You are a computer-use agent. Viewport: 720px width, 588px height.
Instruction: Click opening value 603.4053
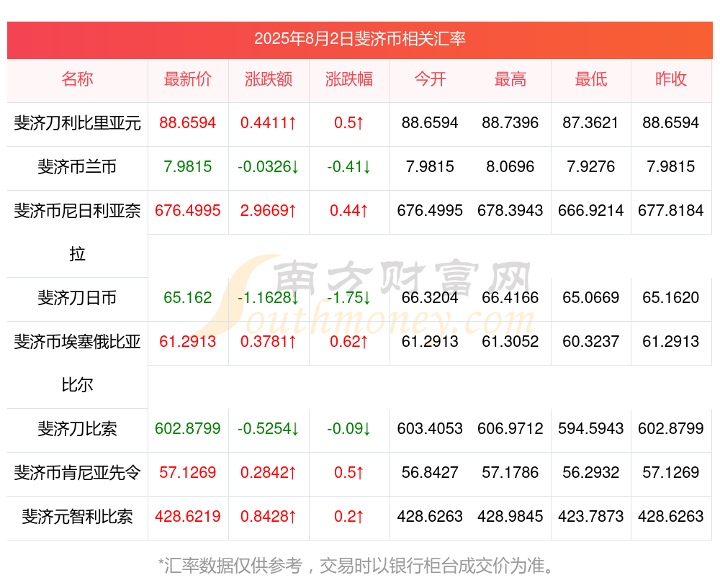tap(430, 428)
